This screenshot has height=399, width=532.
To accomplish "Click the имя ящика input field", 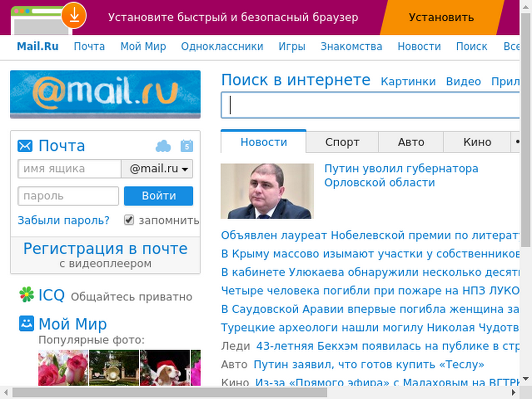I will (70, 169).
